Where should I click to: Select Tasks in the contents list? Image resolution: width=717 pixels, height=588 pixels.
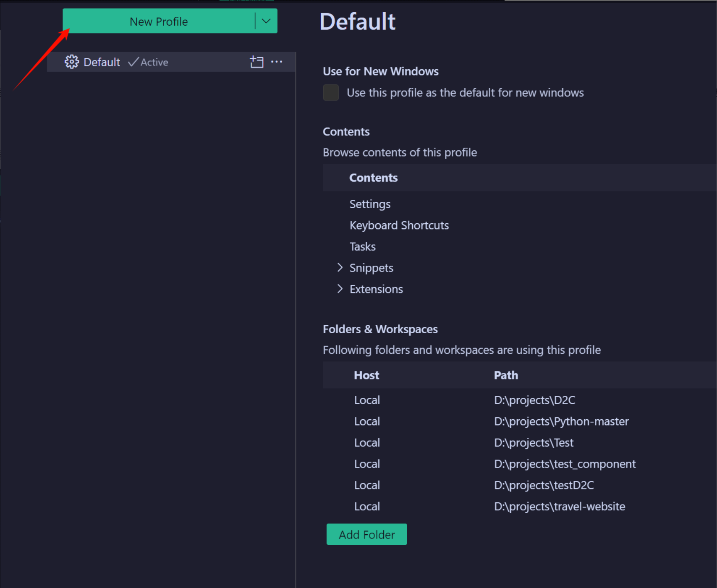[362, 246]
